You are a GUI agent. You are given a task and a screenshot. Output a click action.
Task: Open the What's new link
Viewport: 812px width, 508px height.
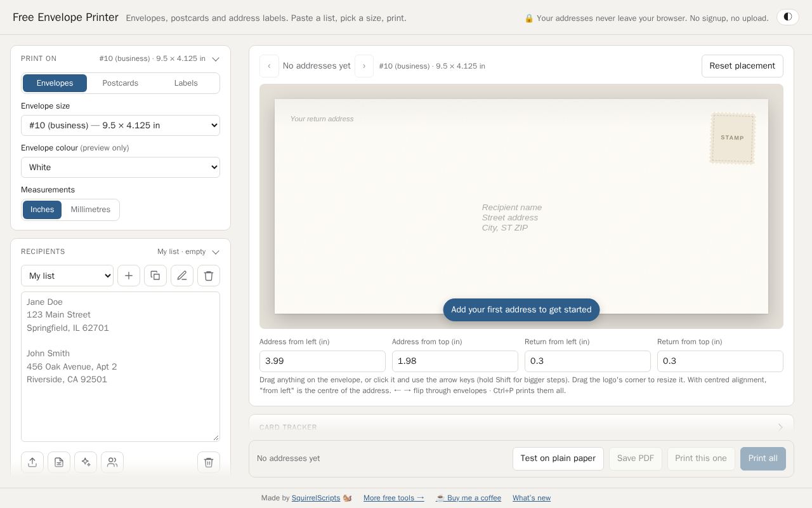pyautogui.click(x=532, y=498)
